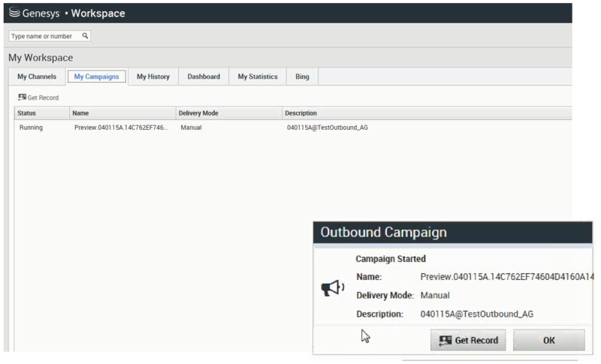Viewport: 601px width, 364px height.
Task: Click the 040115A@TestOutbound_AG table cell
Action: tap(328, 128)
